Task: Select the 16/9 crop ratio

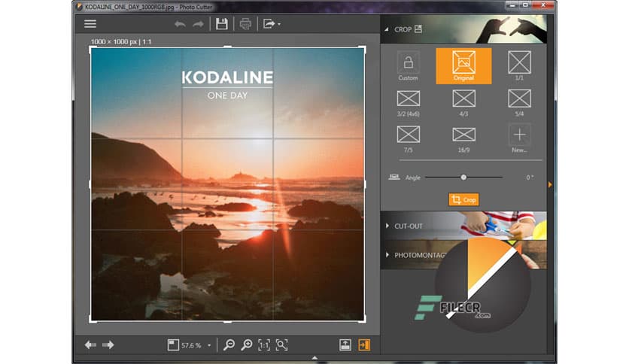Action: click(463, 139)
